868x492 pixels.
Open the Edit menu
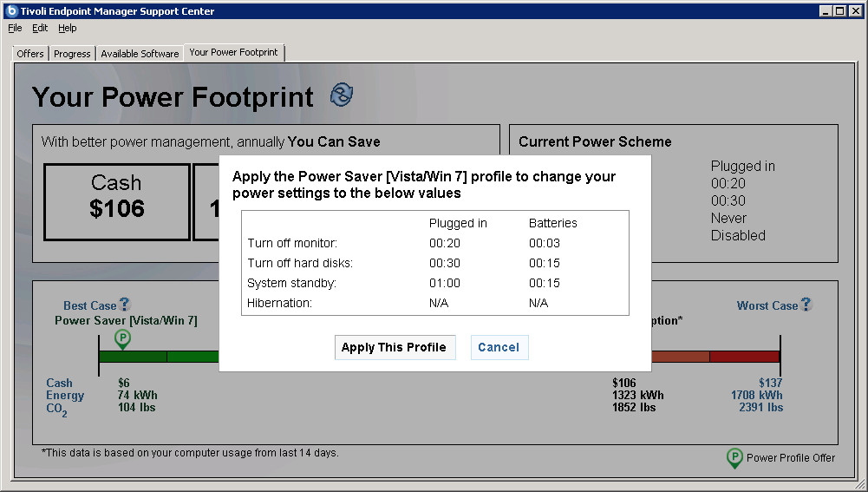(40, 29)
